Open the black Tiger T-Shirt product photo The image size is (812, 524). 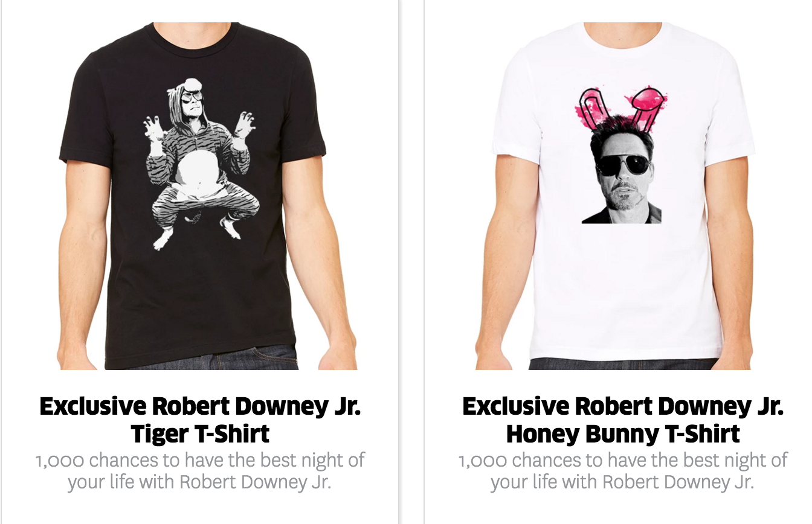click(x=200, y=196)
